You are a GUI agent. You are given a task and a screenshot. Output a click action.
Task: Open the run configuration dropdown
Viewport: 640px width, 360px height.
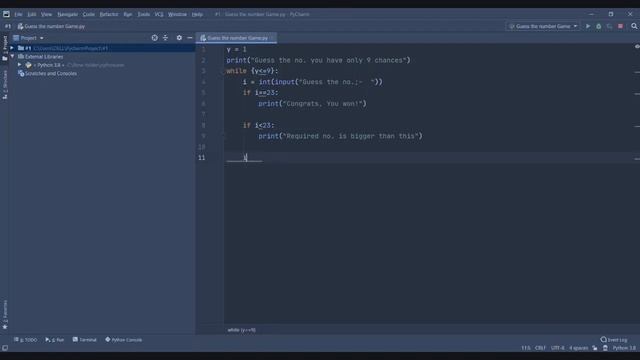pos(543,26)
